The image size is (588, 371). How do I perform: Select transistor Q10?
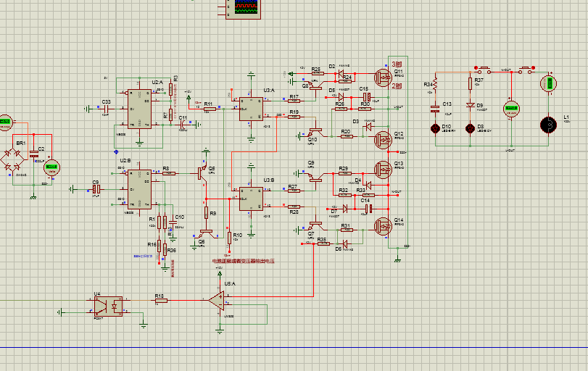pos(315,132)
